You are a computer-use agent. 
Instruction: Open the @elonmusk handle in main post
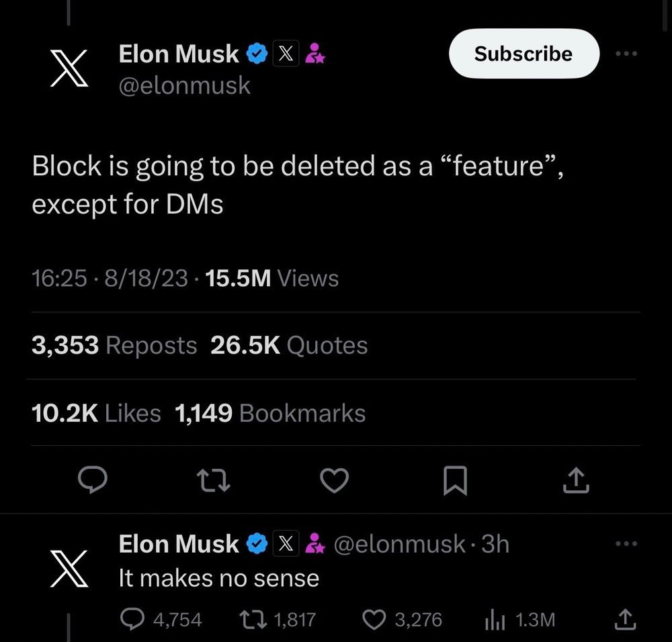click(184, 85)
